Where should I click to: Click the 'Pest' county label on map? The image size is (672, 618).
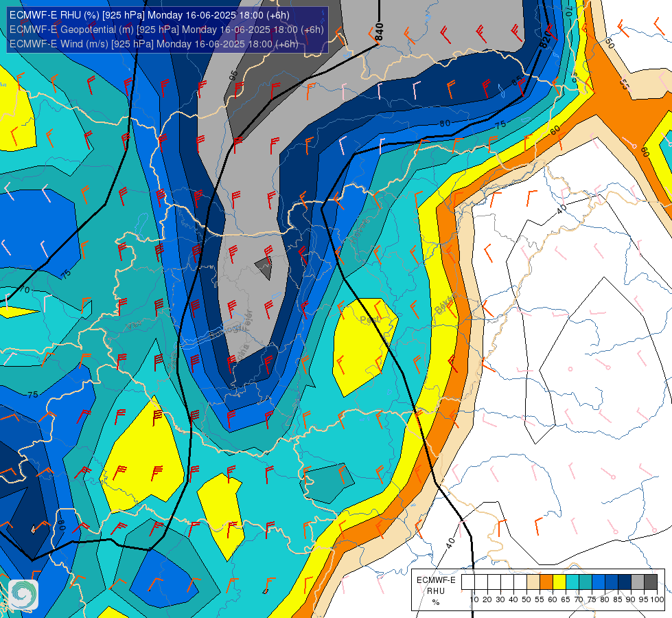369,319
